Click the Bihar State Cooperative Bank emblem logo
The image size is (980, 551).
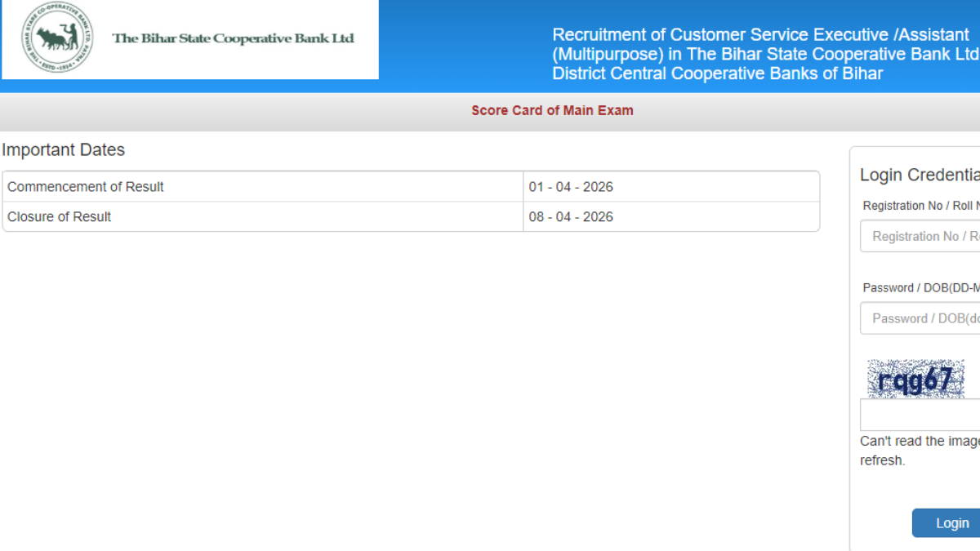point(57,38)
